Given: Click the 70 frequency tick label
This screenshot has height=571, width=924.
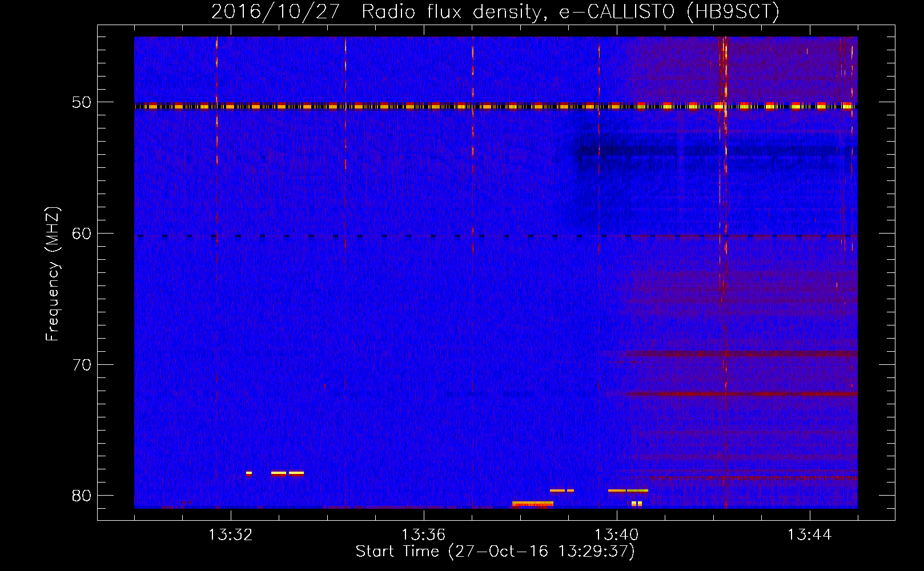Looking at the screenshot, I should (x=82, y=364).
